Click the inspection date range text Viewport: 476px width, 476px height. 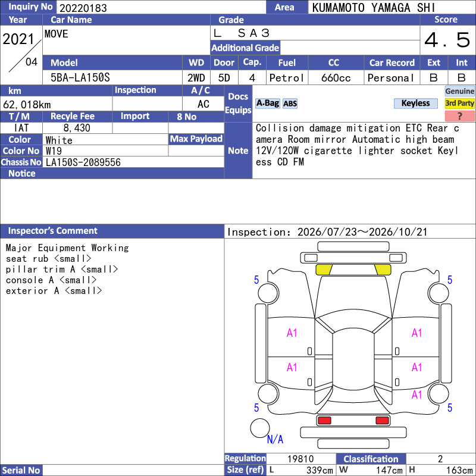pos(327,232)
